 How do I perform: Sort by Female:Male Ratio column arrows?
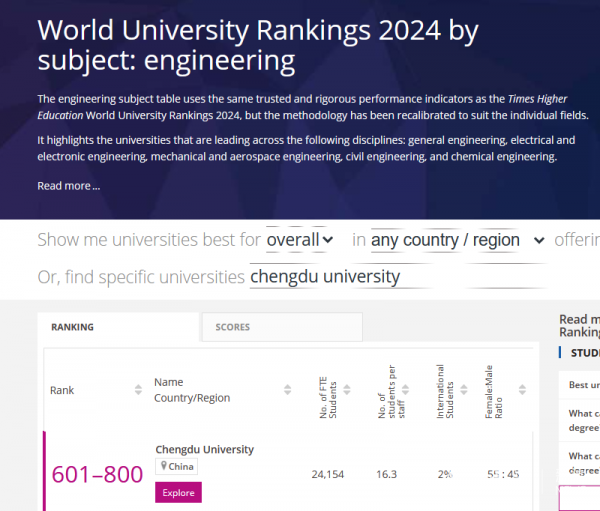tap(522, 390)
